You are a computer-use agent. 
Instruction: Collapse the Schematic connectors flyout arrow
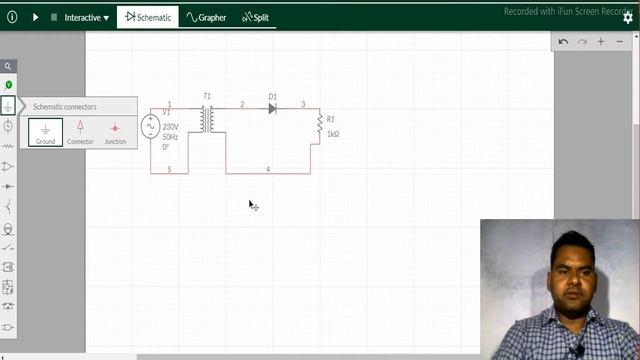click(x=23, y=107)
